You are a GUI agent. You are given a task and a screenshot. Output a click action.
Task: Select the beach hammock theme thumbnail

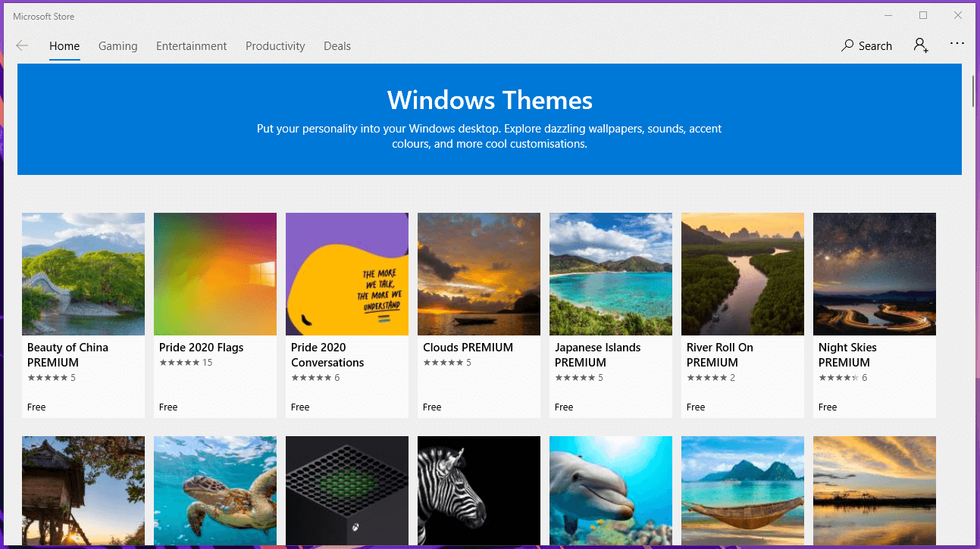743,491
